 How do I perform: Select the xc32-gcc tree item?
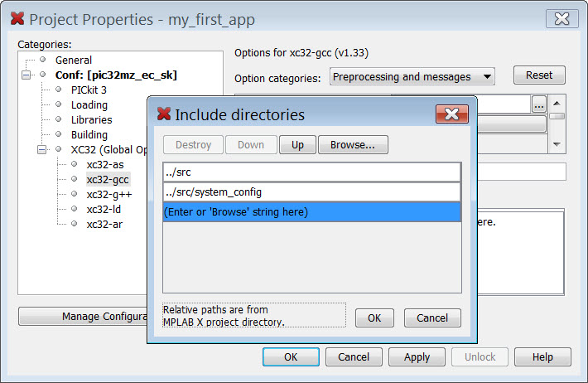pyautogui.click(x=108, y=179)
